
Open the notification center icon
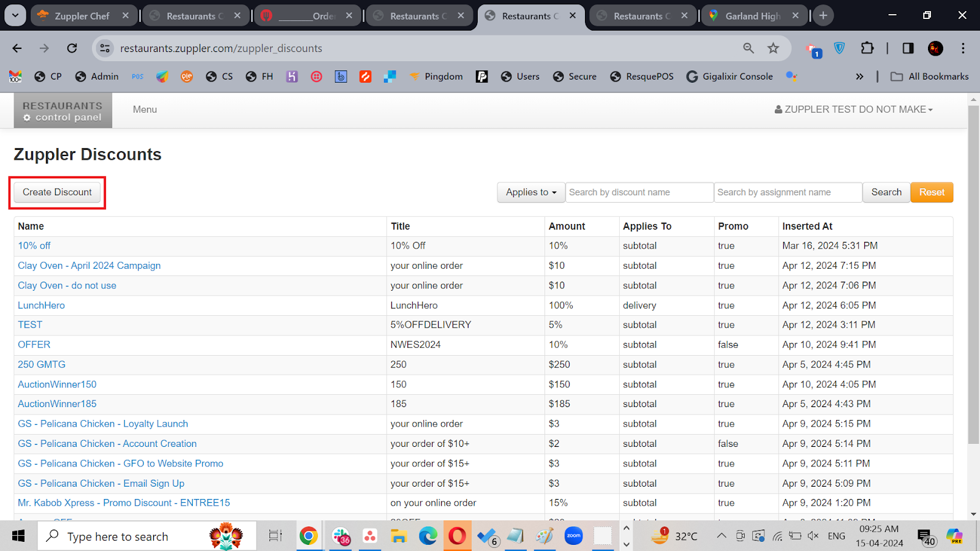[925, 537]
